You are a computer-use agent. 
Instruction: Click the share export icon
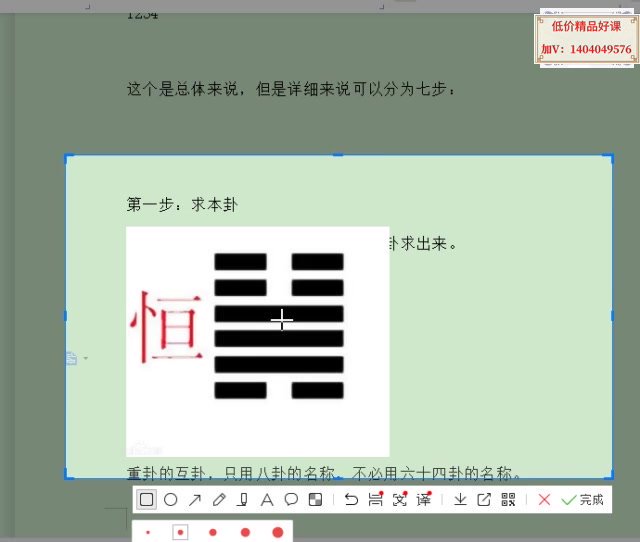pyautogui.click(x=484, y=500)
